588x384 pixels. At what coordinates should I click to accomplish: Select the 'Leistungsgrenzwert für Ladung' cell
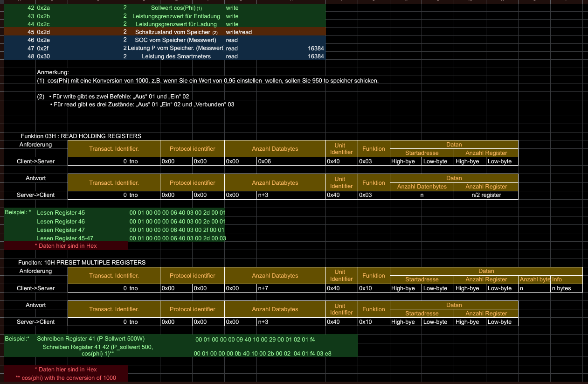point(176,24)
